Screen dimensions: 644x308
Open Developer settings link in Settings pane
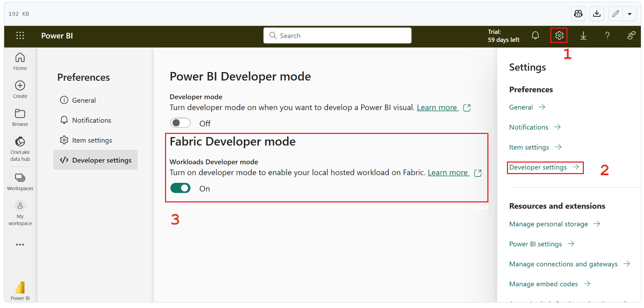(x=544, y=167)
